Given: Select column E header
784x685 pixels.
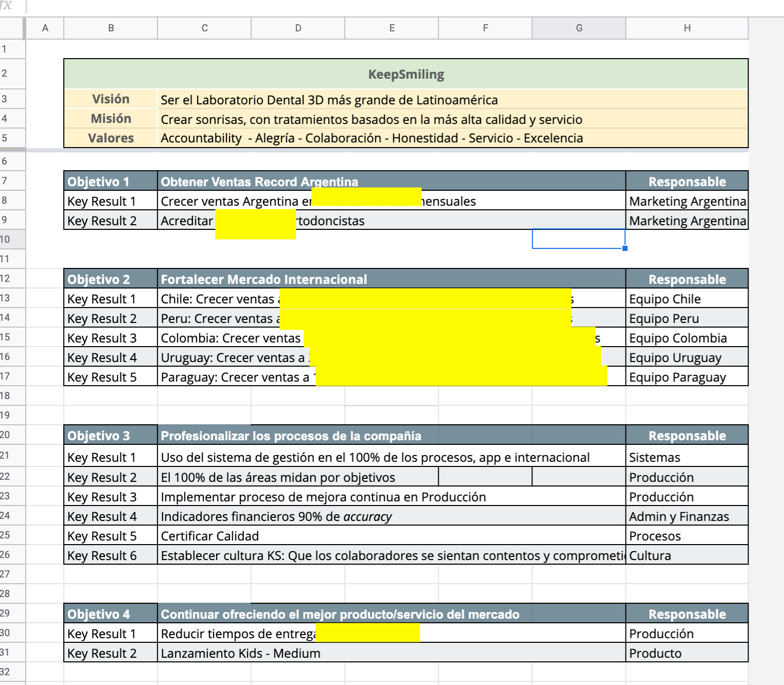Looking at the screenshot, I should tap(391, 28).
